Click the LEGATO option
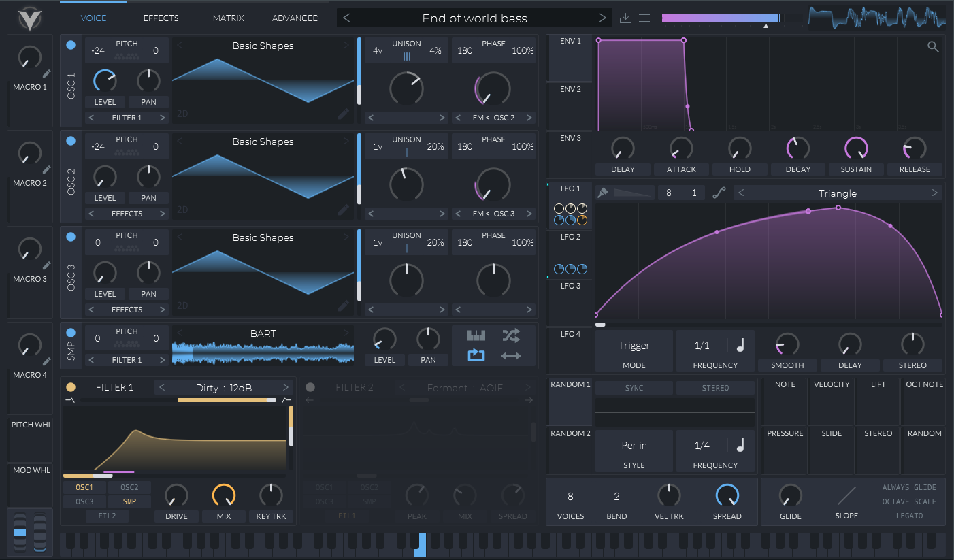Screen dimensions: 954x560 click(908, 516)
